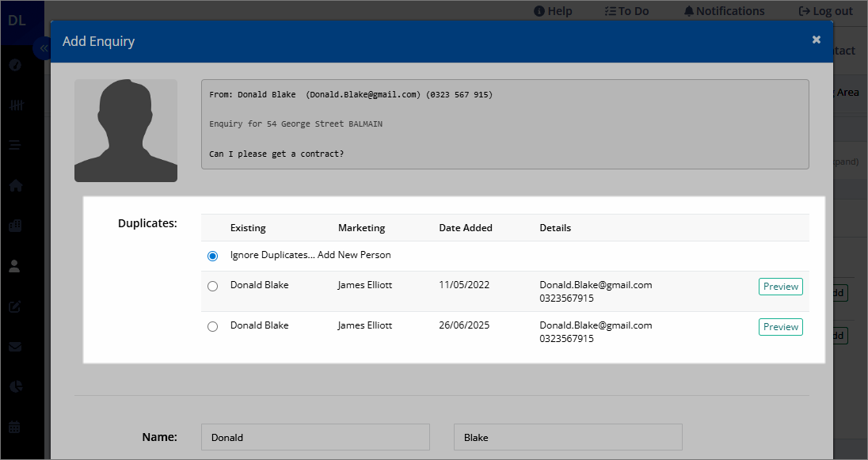Click Donald Blake name in 11/05/2022 row

coord(259,285)
